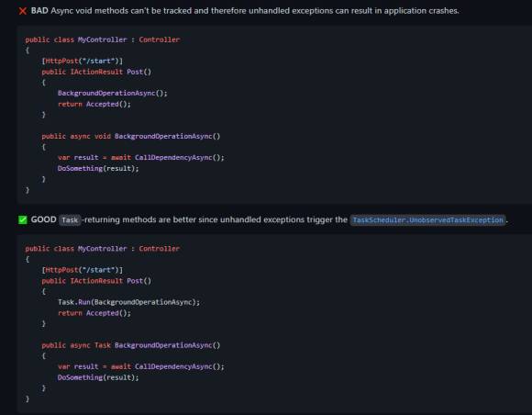Click 'public async Task BackgroundOperationAsync()' line
Image resolution: width=532 pixels, height=415 pixels.
point(131,345)
